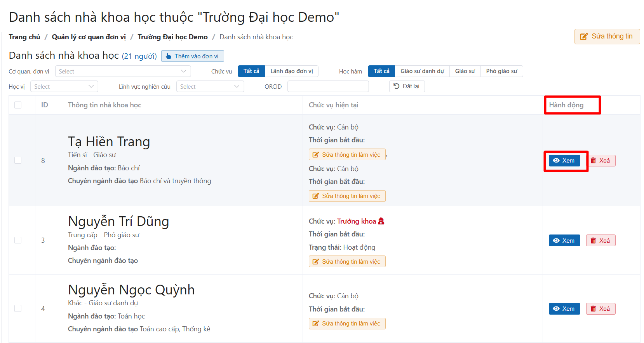Click the ORCID input field

pyautogui.click(x=328, y=87)
